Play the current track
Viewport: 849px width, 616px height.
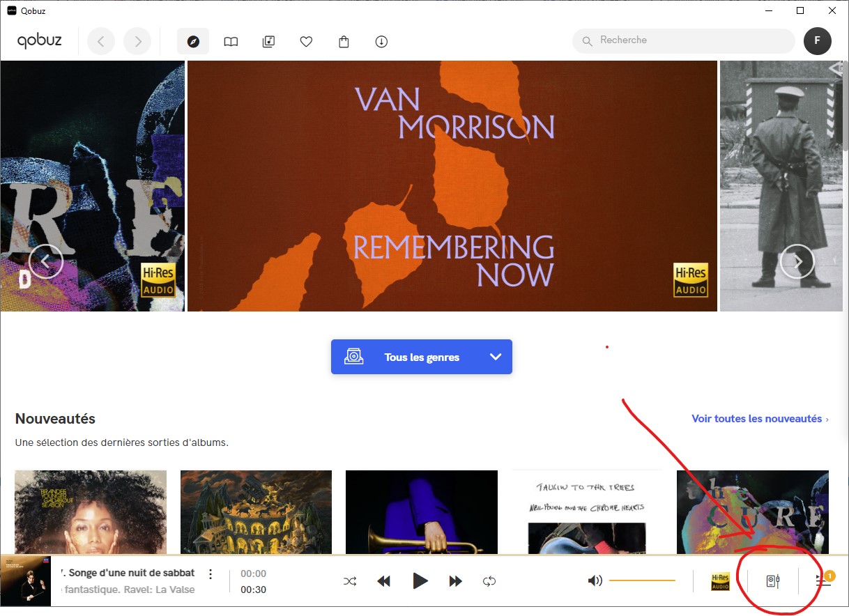(420, 580)
